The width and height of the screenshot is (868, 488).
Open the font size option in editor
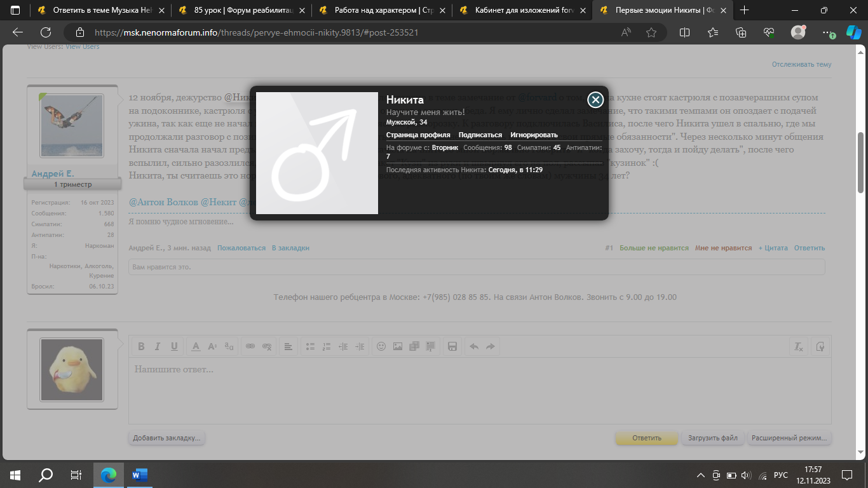click(212, 346)
